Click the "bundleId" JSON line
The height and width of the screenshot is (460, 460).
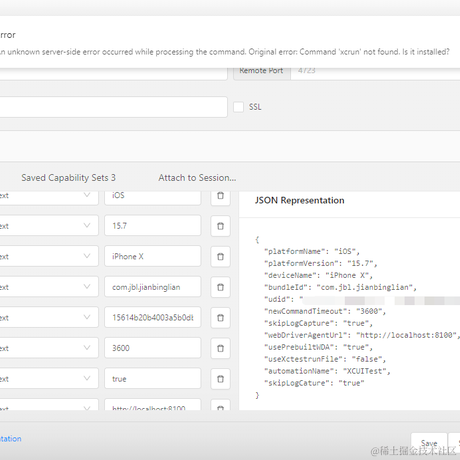[340, 287]
